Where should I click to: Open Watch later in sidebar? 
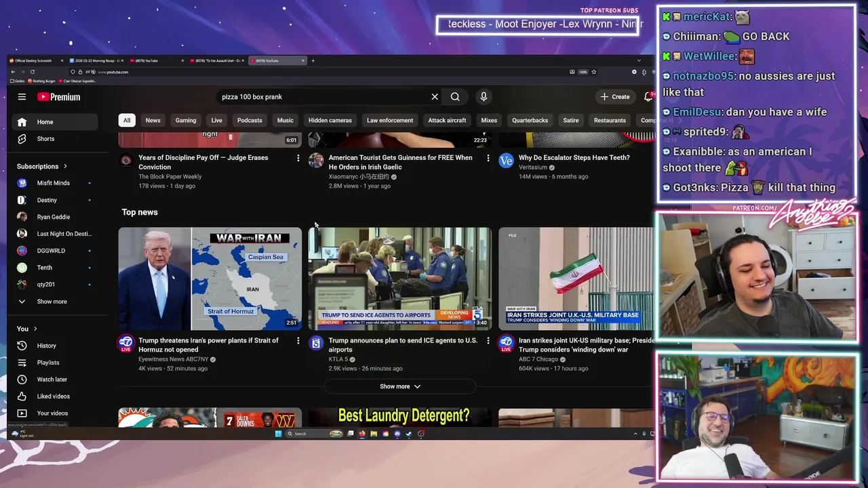[x=55, y=380]
